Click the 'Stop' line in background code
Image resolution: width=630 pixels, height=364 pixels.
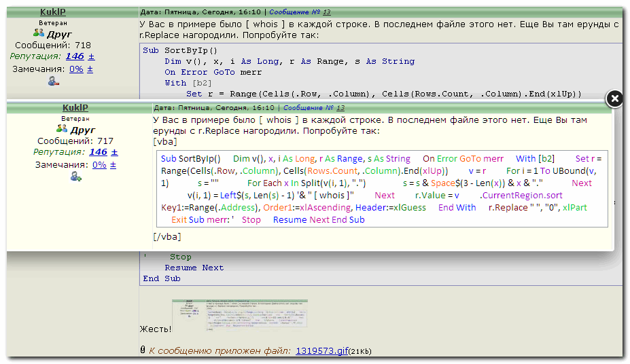[180, 257]
